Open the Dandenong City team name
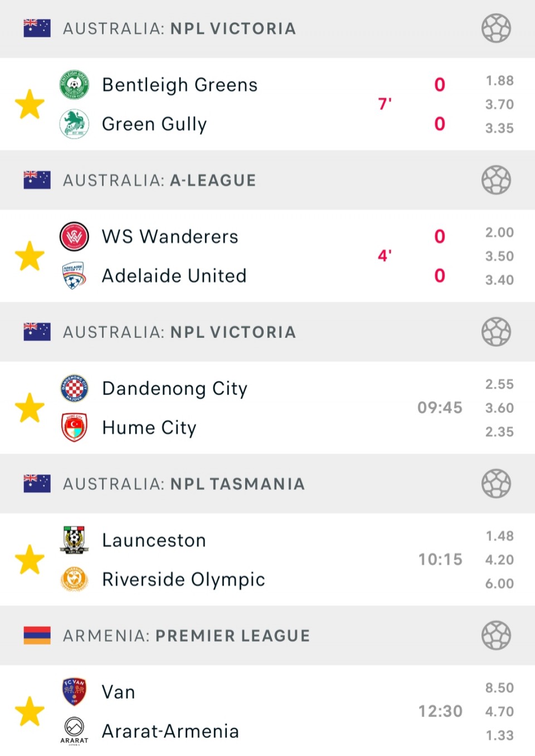The image size is (535, 756). [x=174, y=389]
